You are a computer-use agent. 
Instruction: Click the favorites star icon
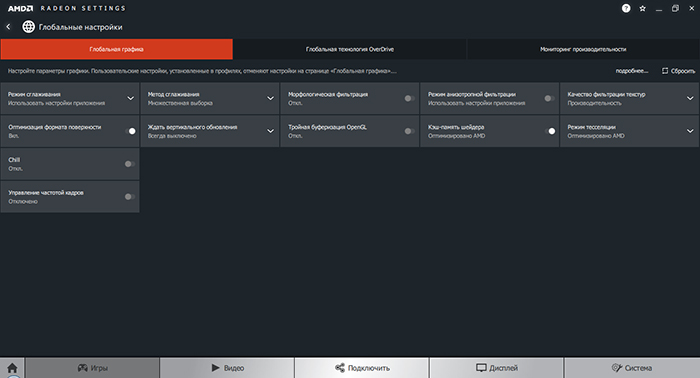[x=642, y=8]
